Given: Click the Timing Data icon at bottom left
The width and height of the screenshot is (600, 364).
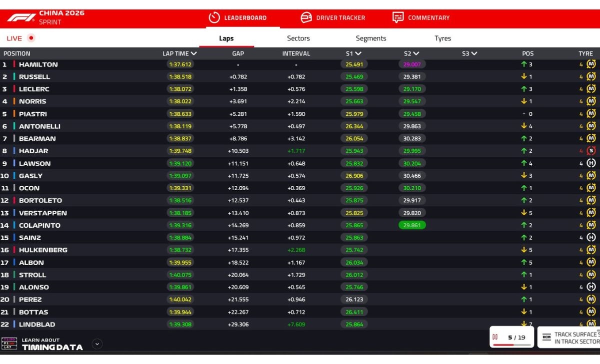Looking at the screenshot, I should [9, 344].
